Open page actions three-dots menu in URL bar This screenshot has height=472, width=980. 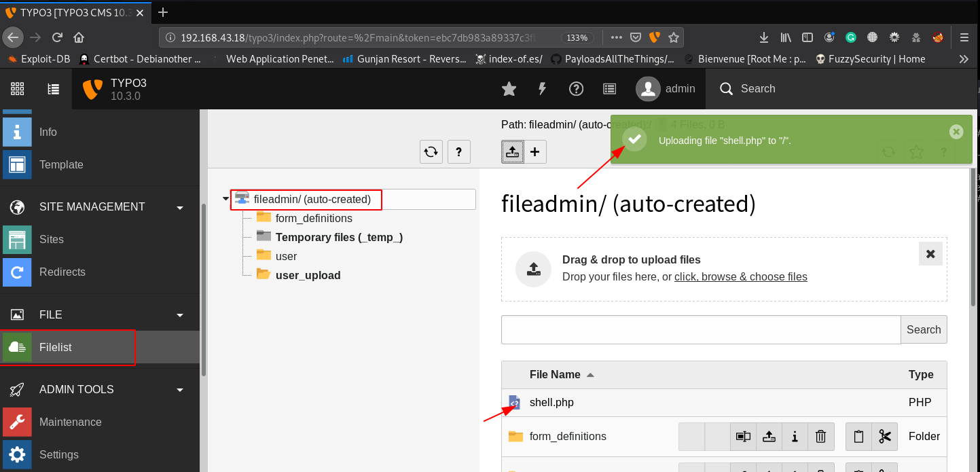coord(617,37)
